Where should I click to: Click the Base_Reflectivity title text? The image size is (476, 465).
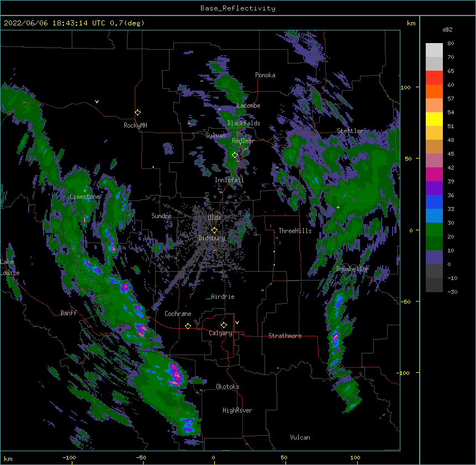[238, 8]
